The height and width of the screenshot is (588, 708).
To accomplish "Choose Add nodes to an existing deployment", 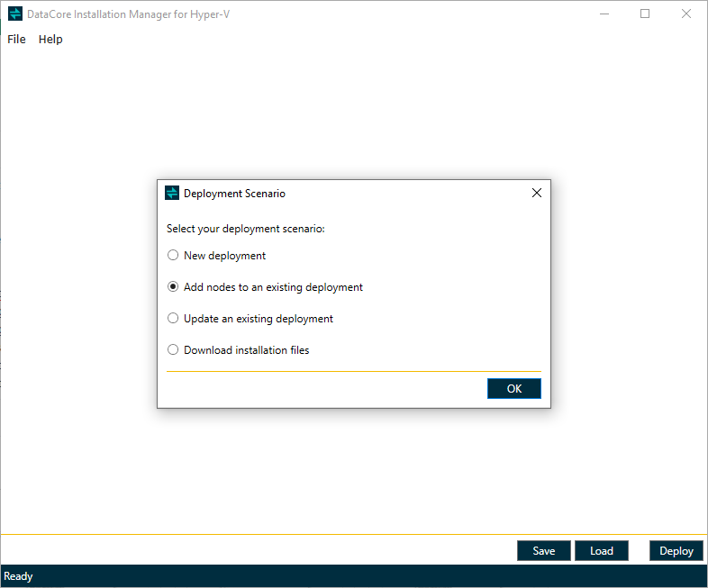I will point(173,287).
